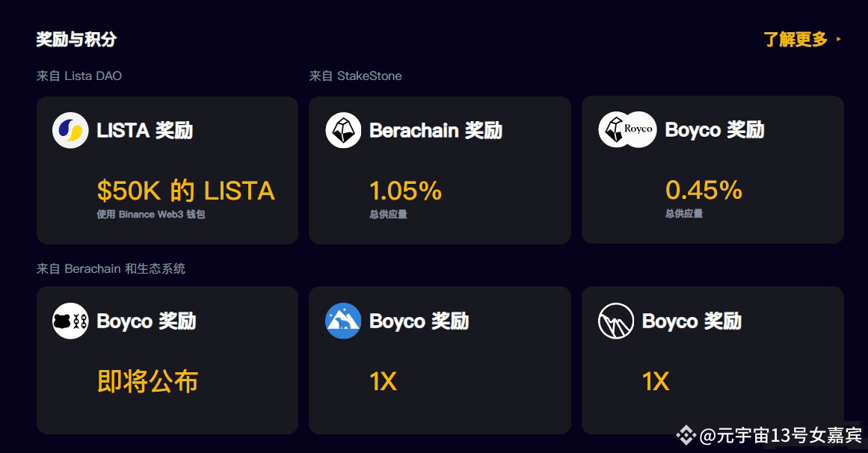868x453 pixels.
Task: Open the LISTA 奖励 card title
Action: pyautogui.click(x=145, y=131)
